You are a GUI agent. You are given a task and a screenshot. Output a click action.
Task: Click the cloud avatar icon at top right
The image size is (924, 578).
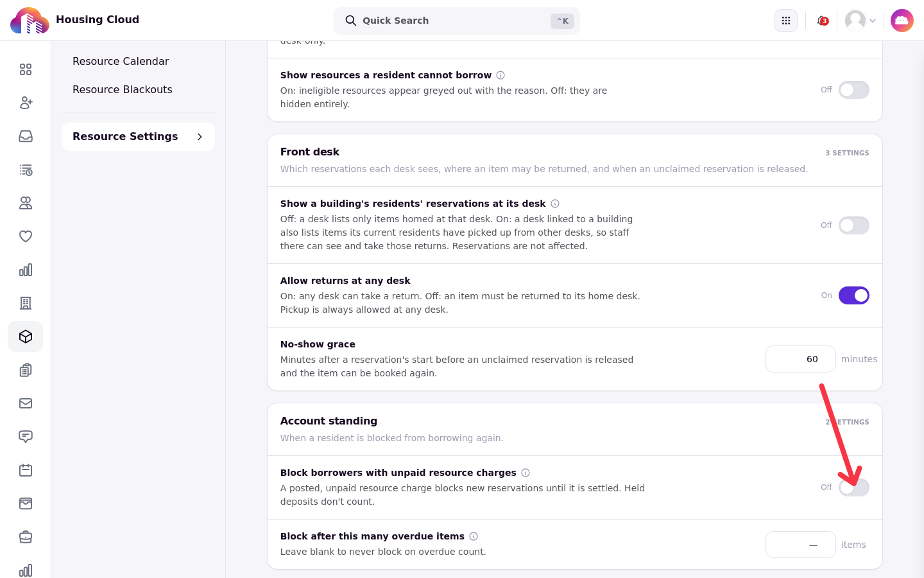click(x=902, y=21)
